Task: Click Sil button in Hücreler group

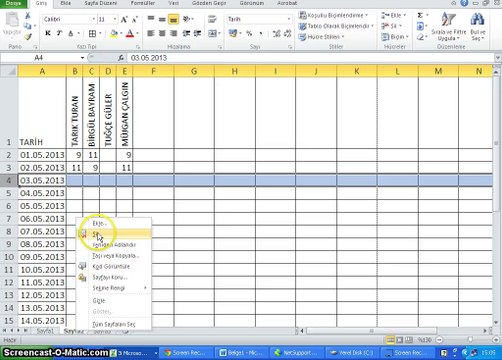Action: tap(391, 26)
